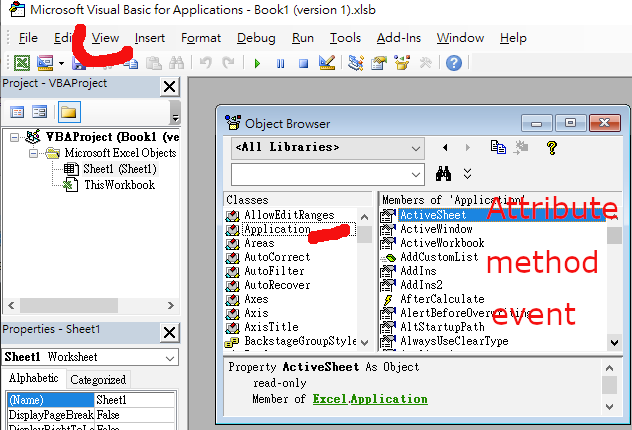The width and height of the screenshot is (632, 430).
Task: Click View Object icon in Project panel
Action: [40, 112]
